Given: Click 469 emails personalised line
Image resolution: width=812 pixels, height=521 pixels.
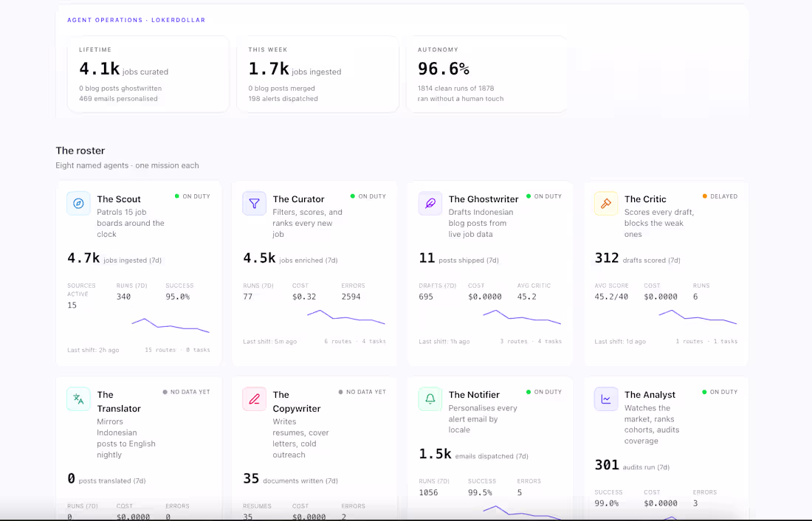Looking at the screenshot, I should (118, 99).
